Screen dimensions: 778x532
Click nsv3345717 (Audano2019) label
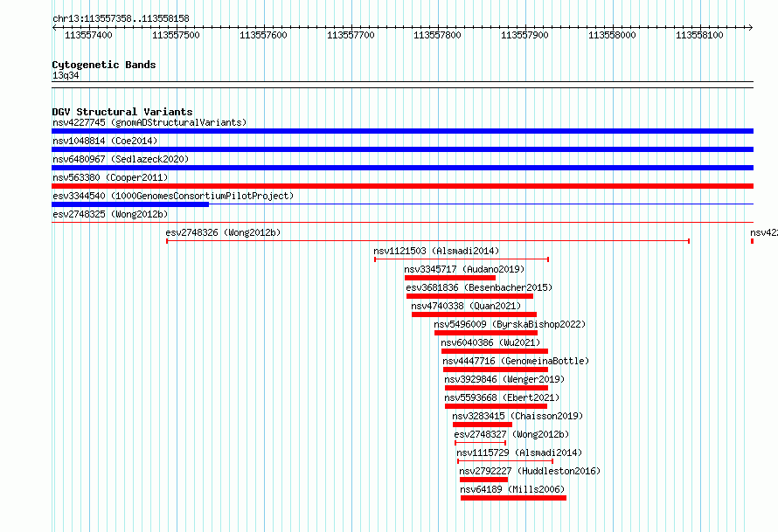[464, 269]
